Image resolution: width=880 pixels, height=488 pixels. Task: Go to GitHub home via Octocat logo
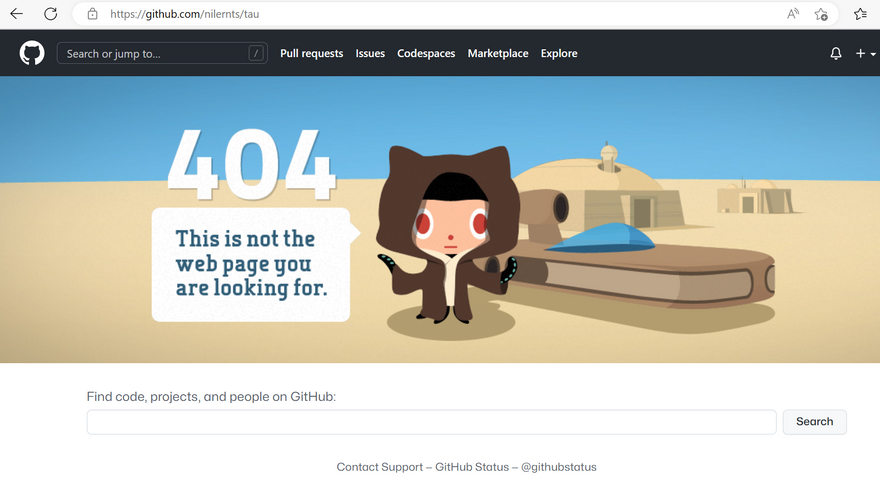32,53
